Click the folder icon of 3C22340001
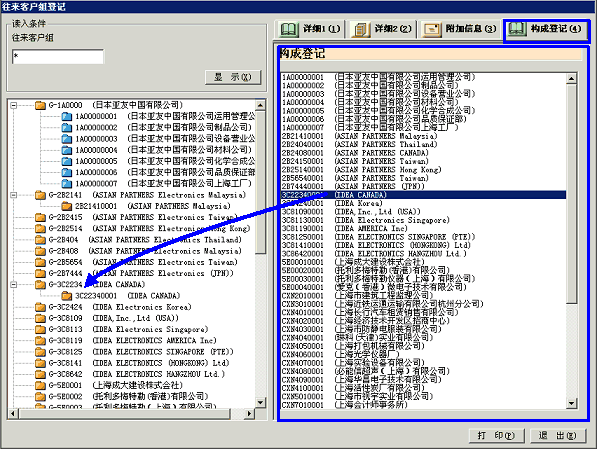 coord(67,296)
